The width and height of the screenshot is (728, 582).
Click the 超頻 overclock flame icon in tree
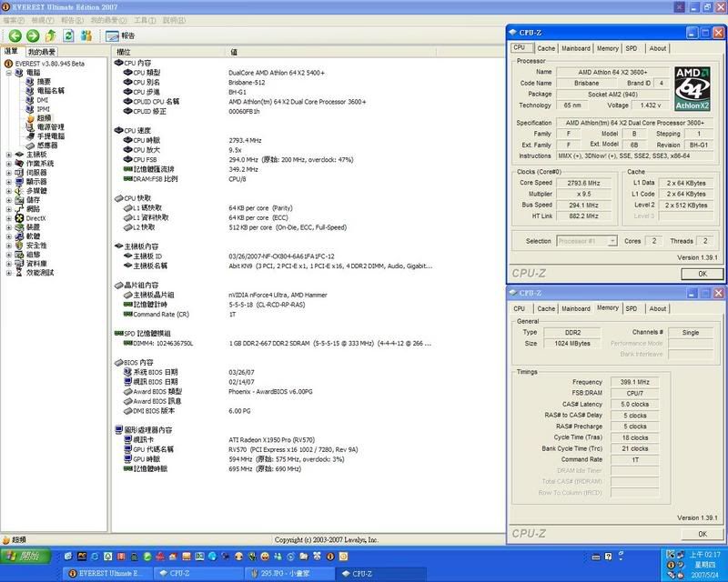(30, 118)
